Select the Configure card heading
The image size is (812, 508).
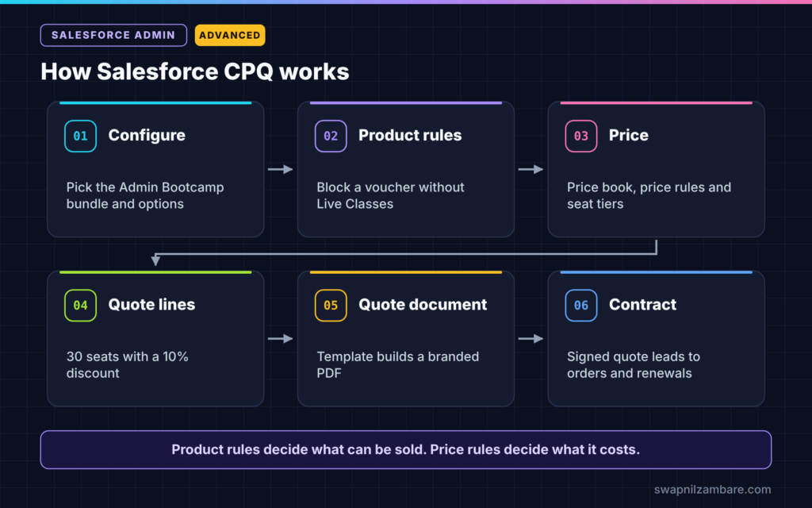click(147, 135)
